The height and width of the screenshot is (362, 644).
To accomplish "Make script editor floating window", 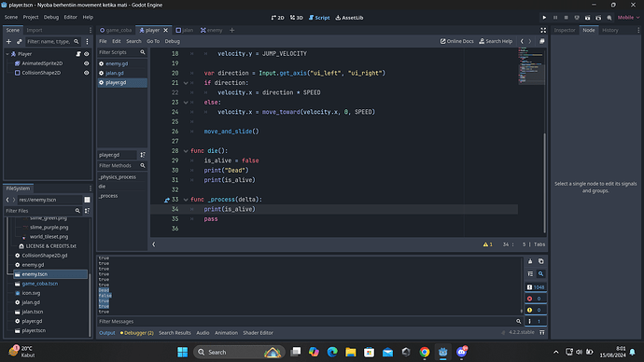I will coord(541,41).
